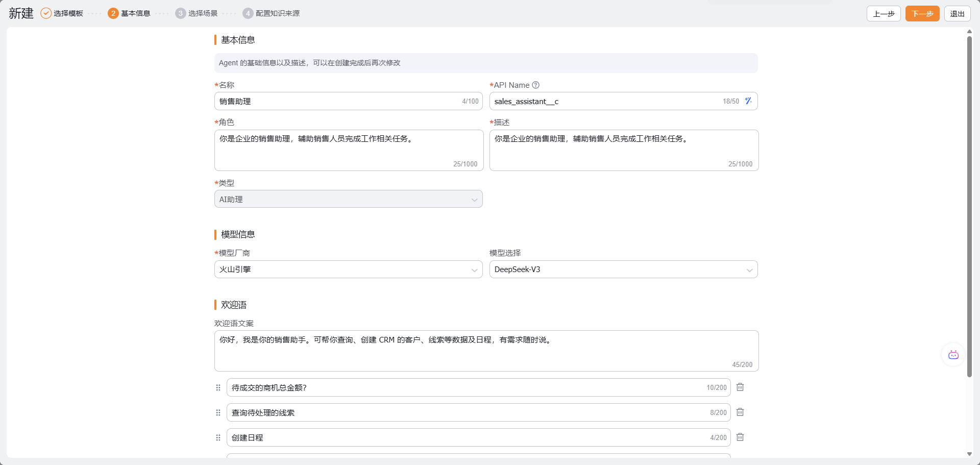Image resolution: width=980 pixels, height=465 pixels.
Task: Click drag handle beside '查询待处理的线索'
Action: (218, 413)
